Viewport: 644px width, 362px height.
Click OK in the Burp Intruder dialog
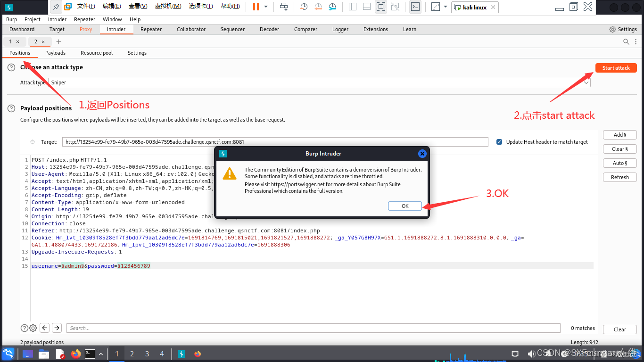tap(405, 206)
